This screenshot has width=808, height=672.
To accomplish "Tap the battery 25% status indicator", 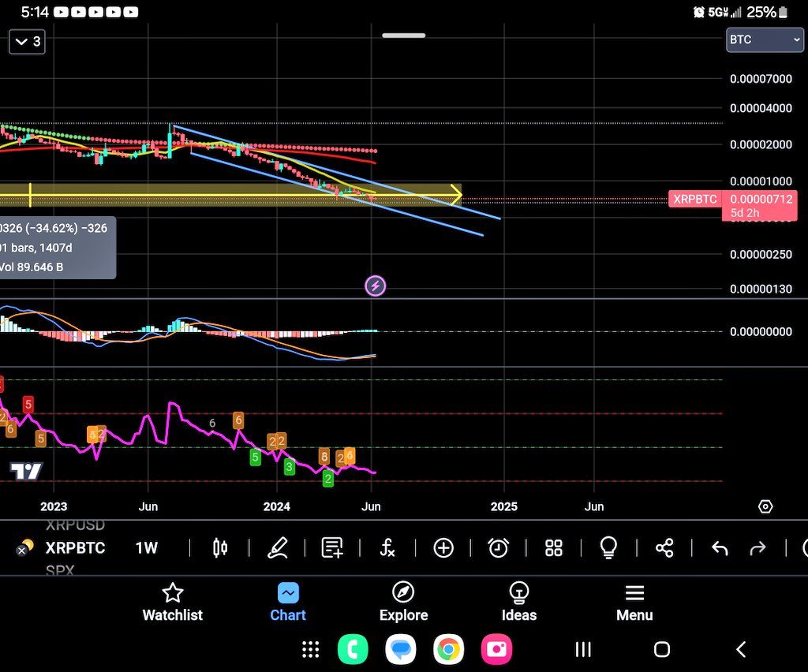I will [x=767, y=12].
